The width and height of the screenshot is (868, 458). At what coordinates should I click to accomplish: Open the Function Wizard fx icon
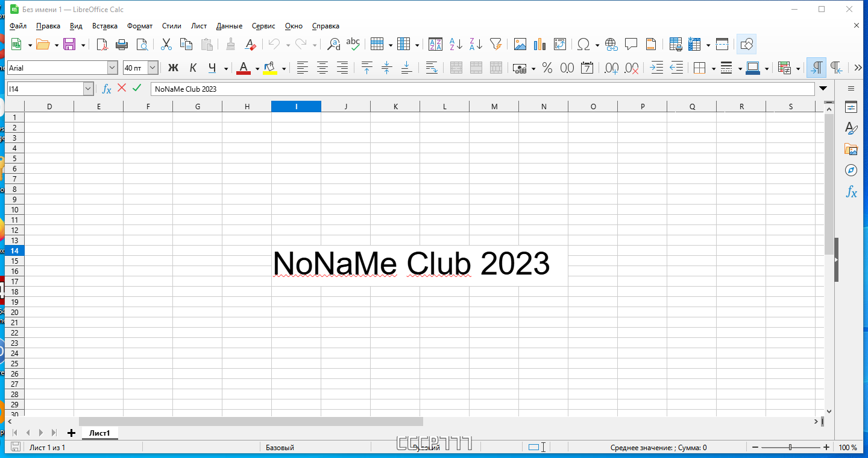coord(107,89)
